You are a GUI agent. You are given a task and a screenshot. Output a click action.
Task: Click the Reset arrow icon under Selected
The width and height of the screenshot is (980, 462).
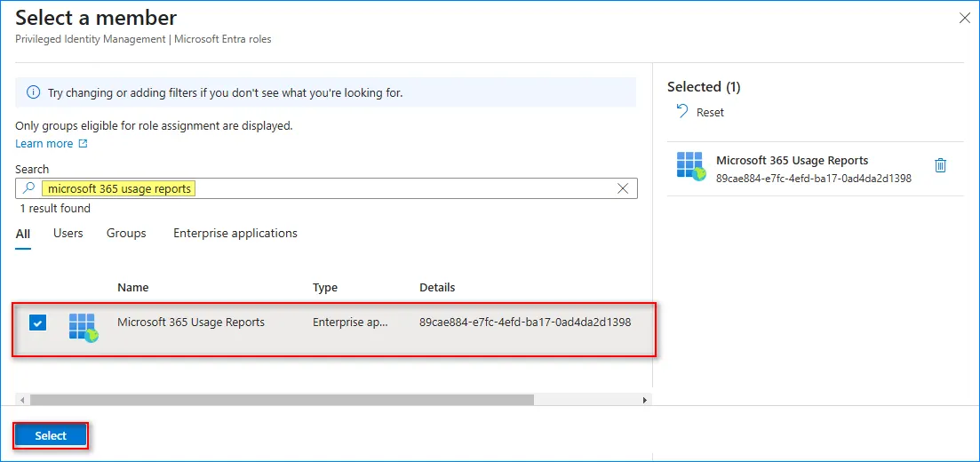point(682,112)
